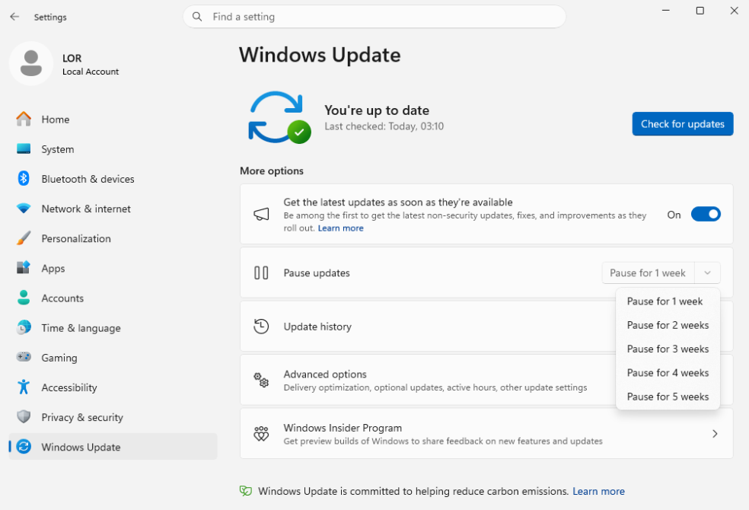Click the Gaming controller icon
Viewport: 749px width, 510px height.
(23, 357)
